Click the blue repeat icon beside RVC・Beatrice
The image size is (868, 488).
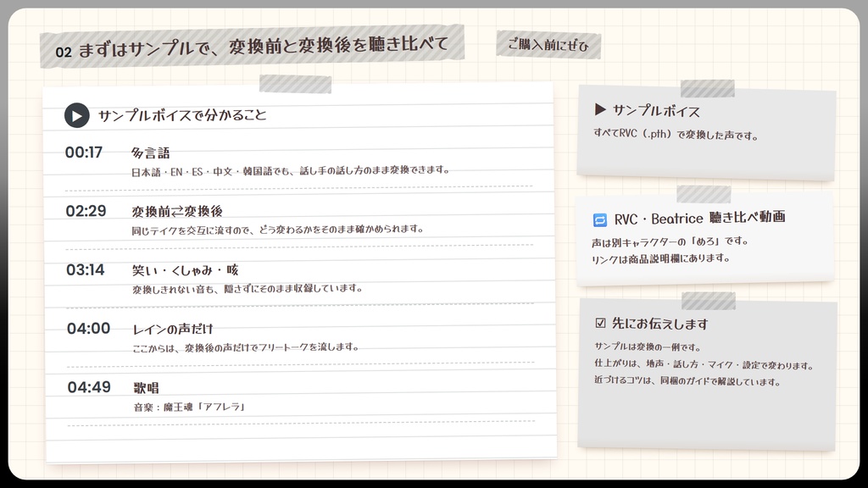coord(600,220)
